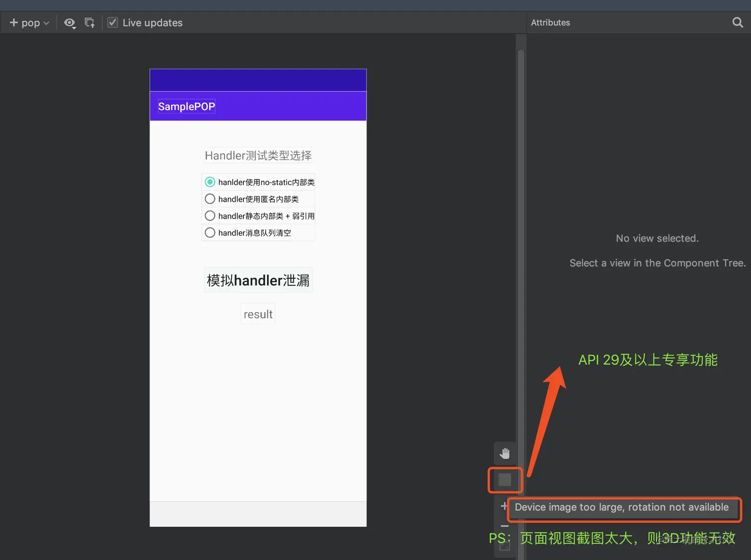Zoom in with the plus icon
This screenshot has height=560, width=751.
pos(504,506)
